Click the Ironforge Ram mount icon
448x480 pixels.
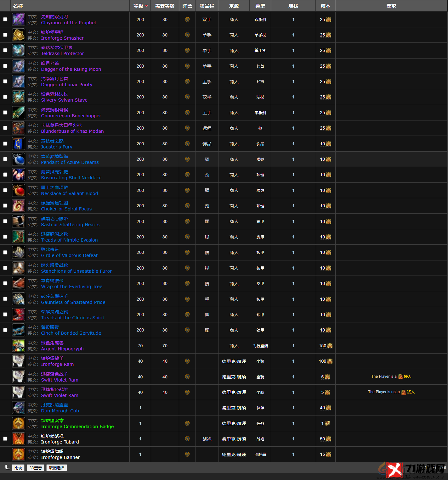(19, 361)
